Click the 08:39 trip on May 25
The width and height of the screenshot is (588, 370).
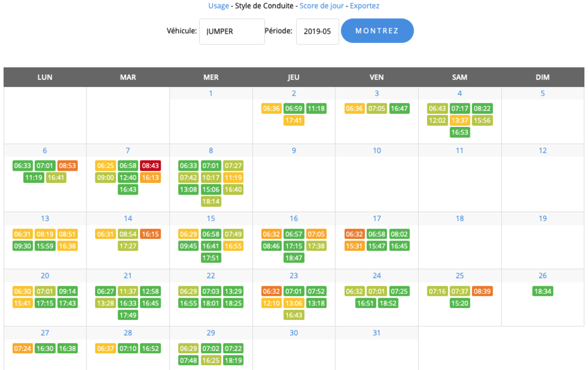click(x=482, y=291)
